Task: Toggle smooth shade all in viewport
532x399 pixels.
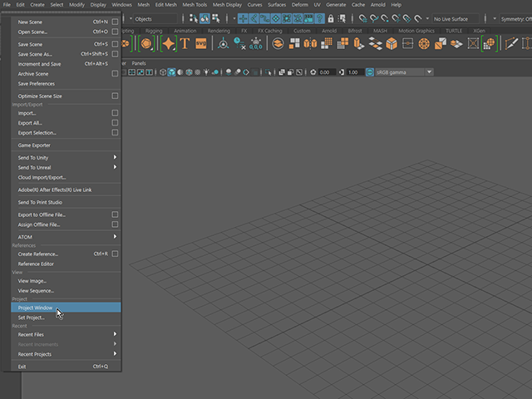Action: (x=172, y=72)
